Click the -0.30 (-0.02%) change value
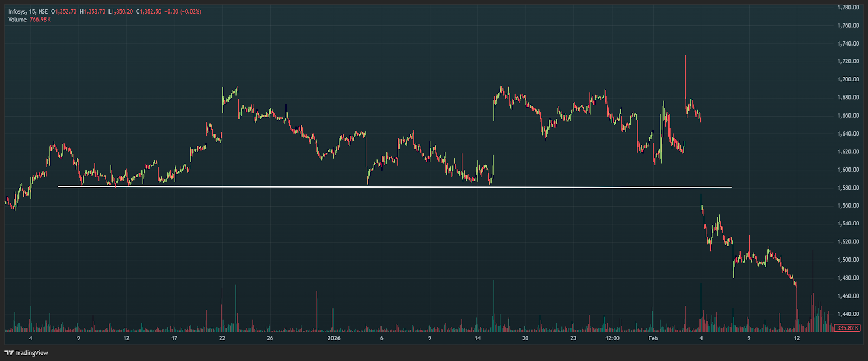The height and width of the screenshot is (361, 868). point(183,11)
